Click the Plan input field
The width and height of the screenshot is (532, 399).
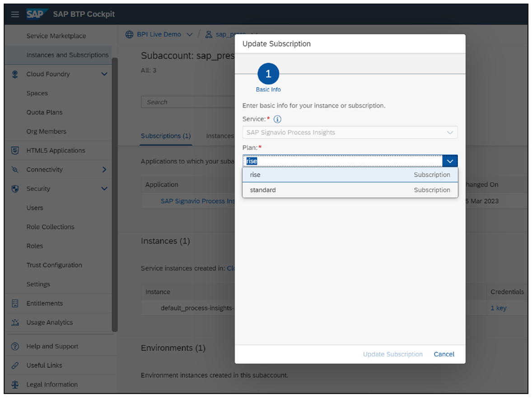(342, 161)
